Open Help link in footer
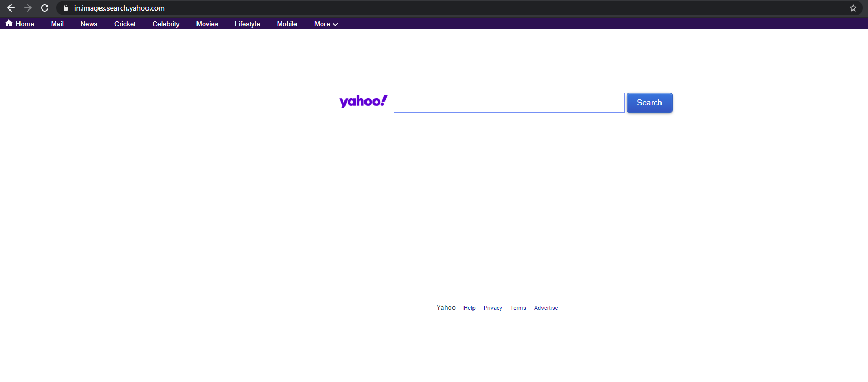This screenshot has height=382, width=868. 469,308
